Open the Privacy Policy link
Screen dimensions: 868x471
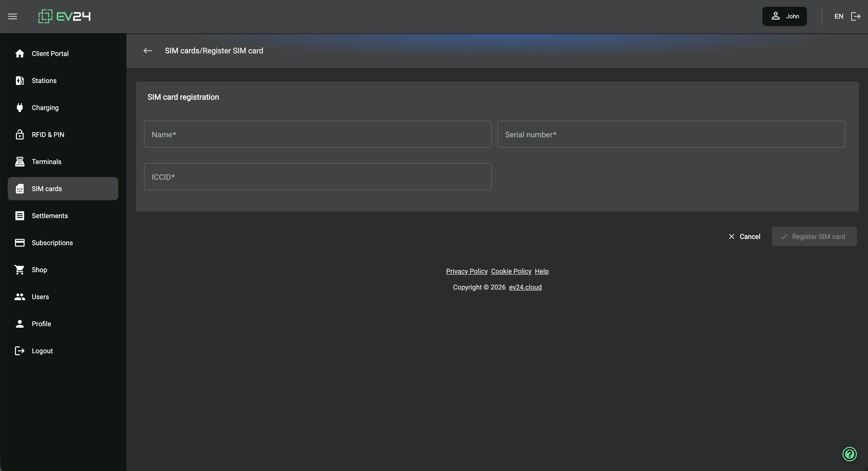(x=467, y=271)
